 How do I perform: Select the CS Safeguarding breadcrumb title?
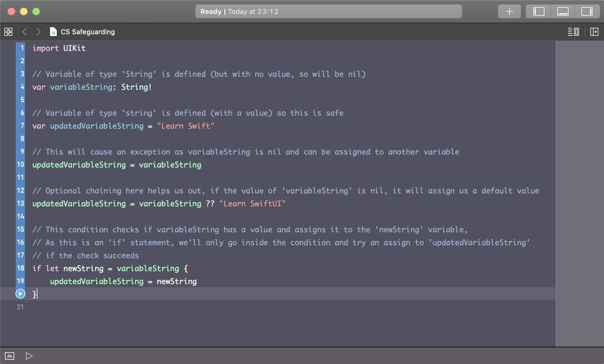[88, 32]
